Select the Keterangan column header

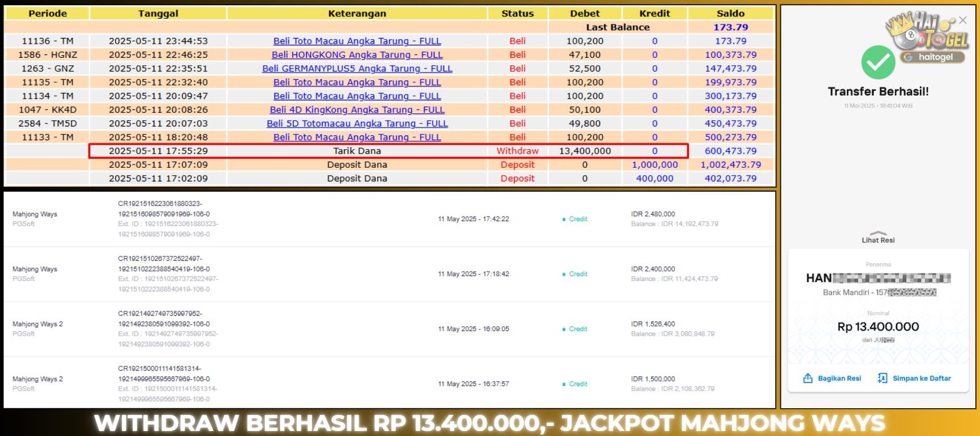click(357, 13)
